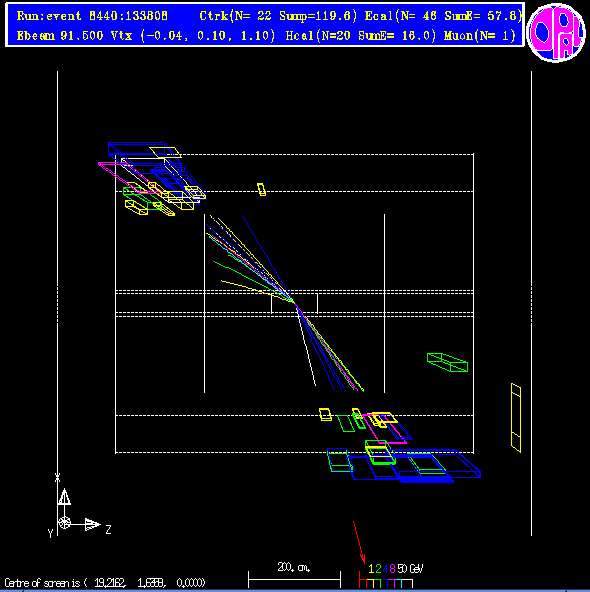Select the isolated green calorimeter block on the right

447,362
